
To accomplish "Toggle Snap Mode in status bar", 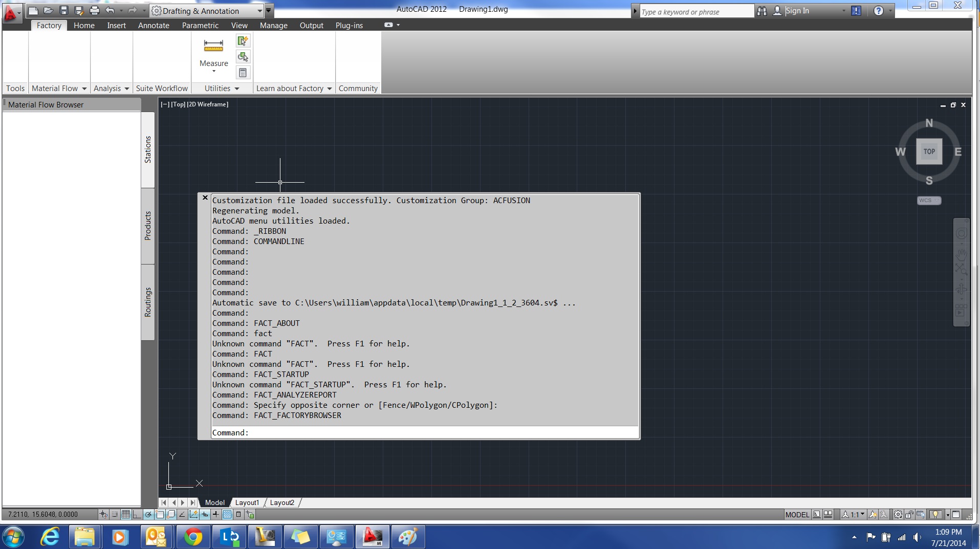I will (115, 514).
